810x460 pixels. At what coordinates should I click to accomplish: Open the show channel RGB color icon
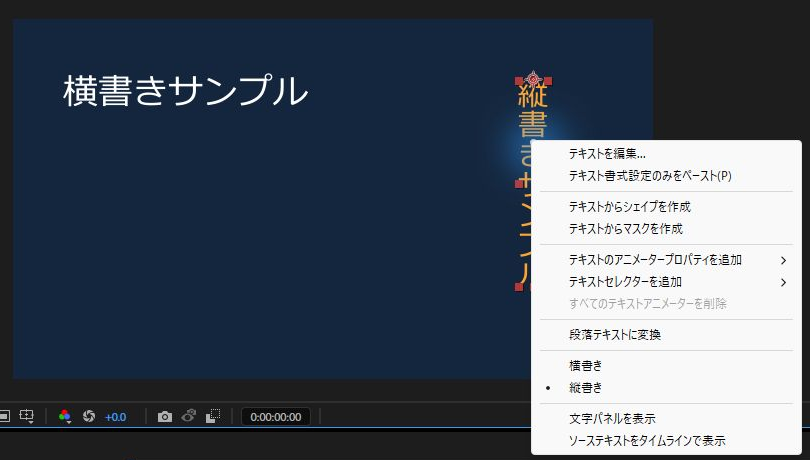pos(65,416)
